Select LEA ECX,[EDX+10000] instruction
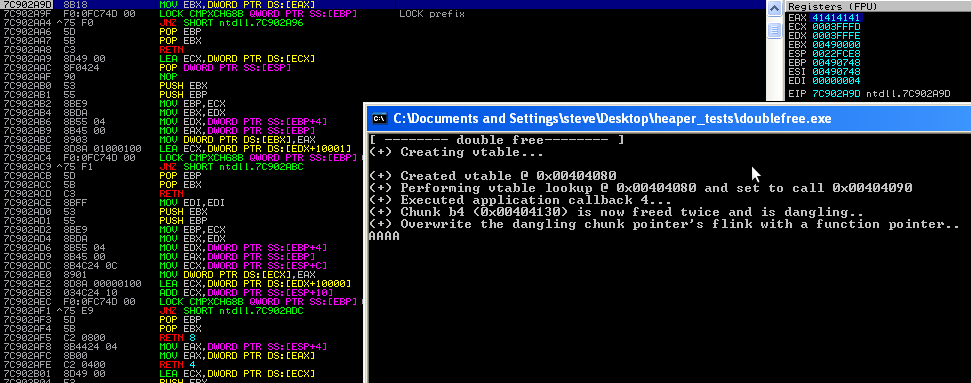 click(255, 283)
